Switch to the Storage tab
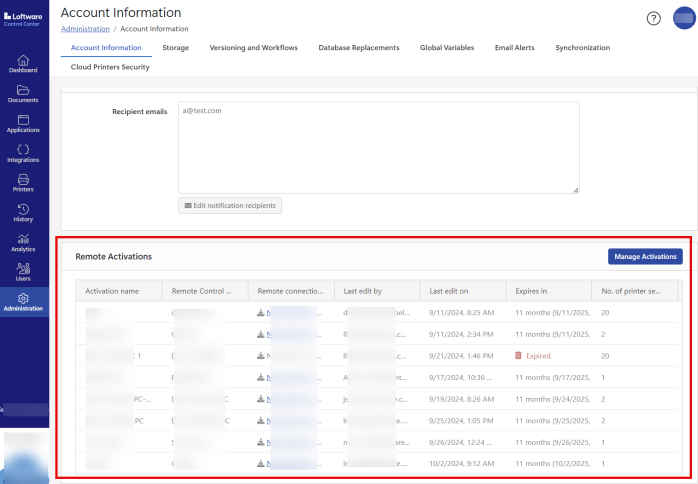 (175, 47)
